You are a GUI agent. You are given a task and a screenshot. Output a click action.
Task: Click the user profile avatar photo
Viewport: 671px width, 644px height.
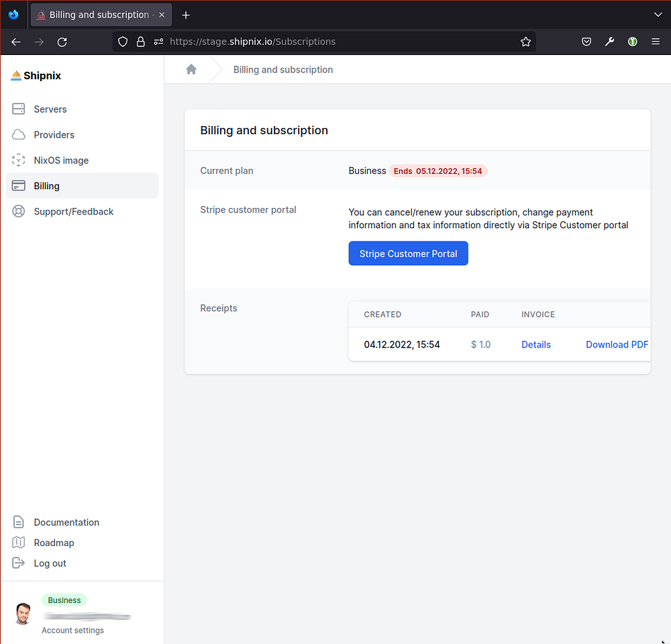click(23, 614)
